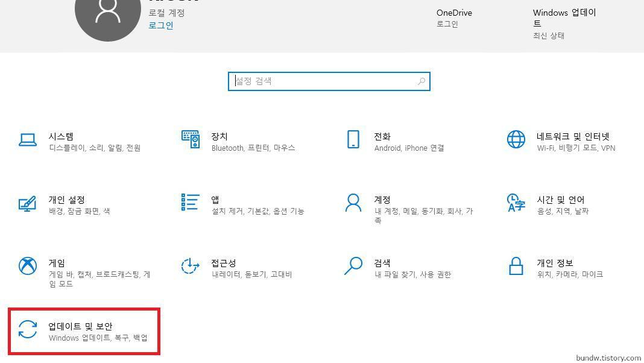Select the 시간 및 언어 title
Image resolution: width=644 pixels, height=363 pixels.
[x=561, y=200]
